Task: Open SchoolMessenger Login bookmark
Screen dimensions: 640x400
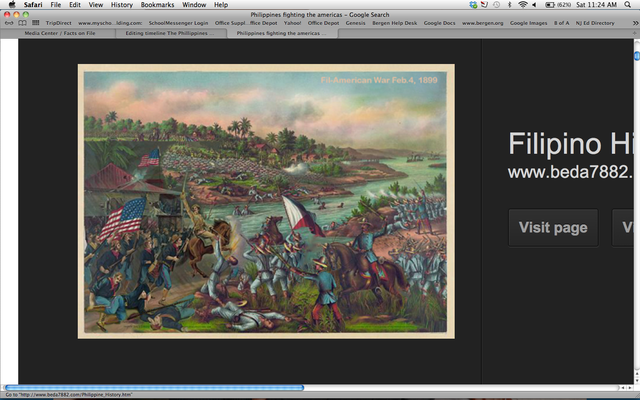Action: (x=178, y=23)
